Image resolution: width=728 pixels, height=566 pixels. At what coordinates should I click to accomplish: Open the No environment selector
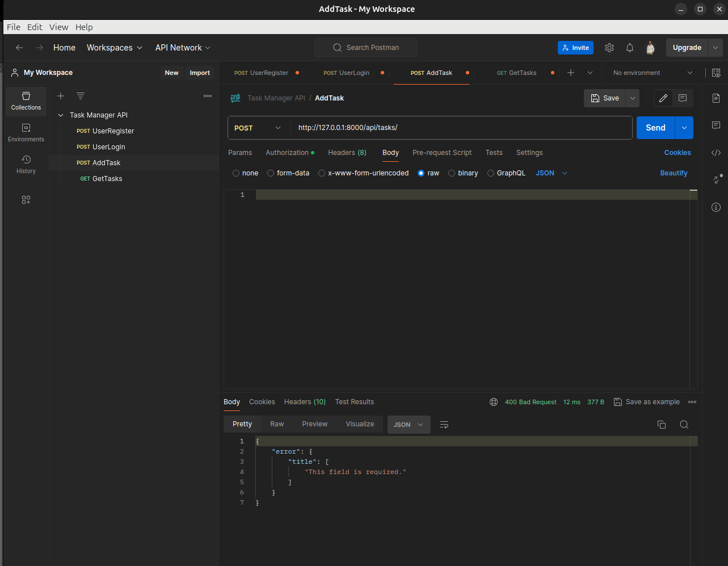tap(653, 73)
